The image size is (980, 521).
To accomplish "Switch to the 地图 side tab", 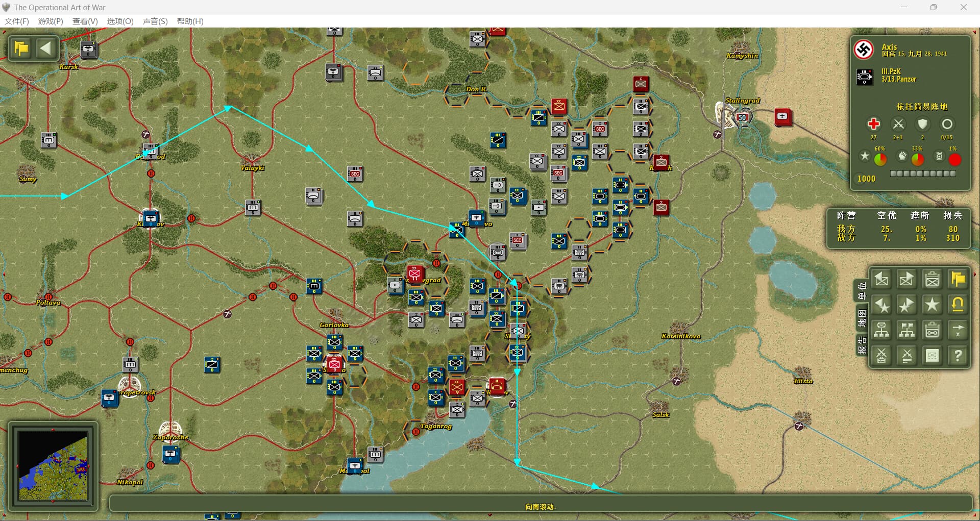I will pos(862,318).
